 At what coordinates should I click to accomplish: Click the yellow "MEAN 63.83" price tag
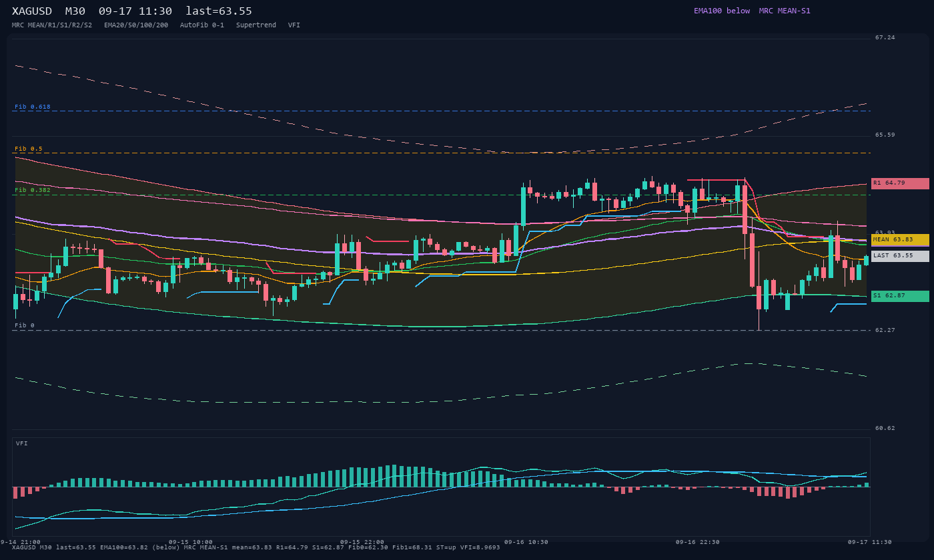900,240
